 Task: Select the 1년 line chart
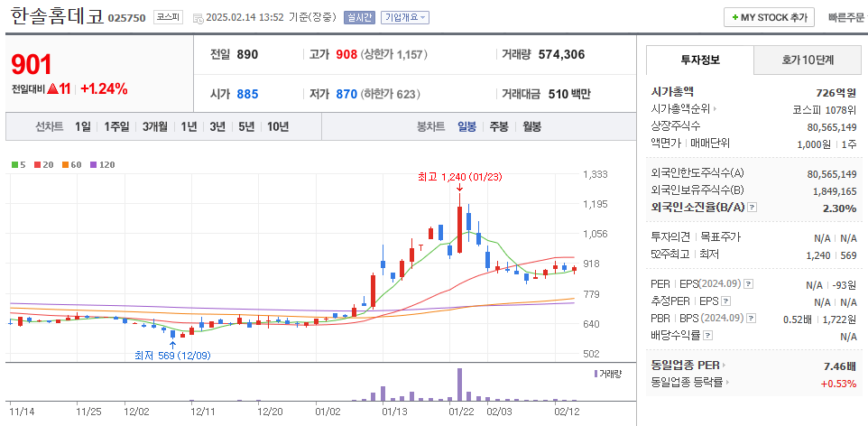189,127
